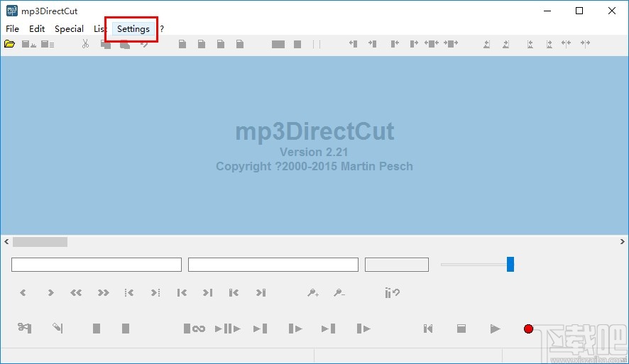This screenshot has height=364, width=629.
Task: Click the left-arrow-before-block toolbar icon
Action: [353, 44]
